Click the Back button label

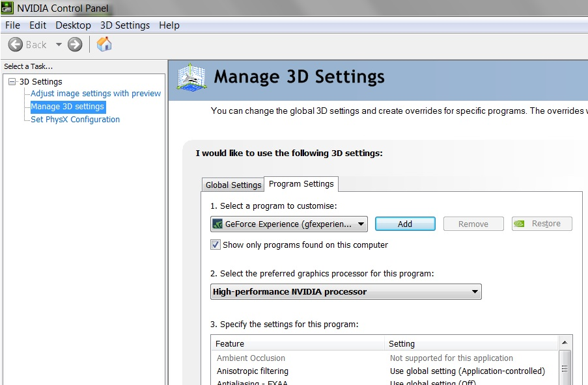pyautogui.click(x=36, y=45)
